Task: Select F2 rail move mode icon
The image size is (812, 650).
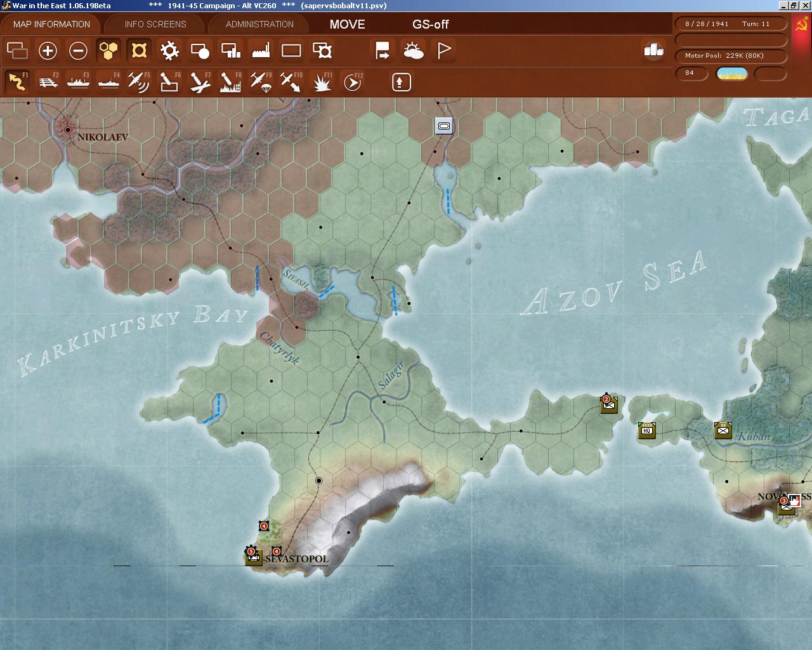Action: (48, 82)
